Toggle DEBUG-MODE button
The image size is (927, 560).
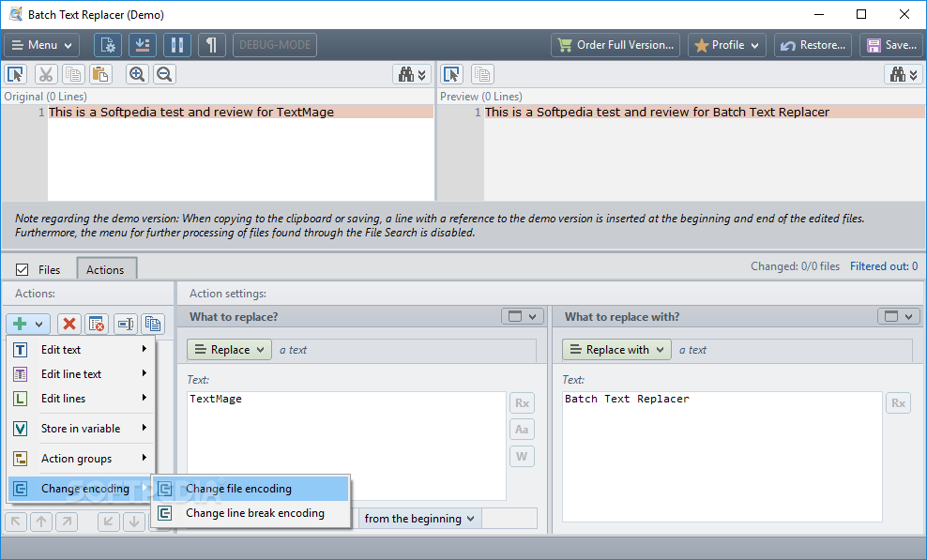[x=275, y=45]
